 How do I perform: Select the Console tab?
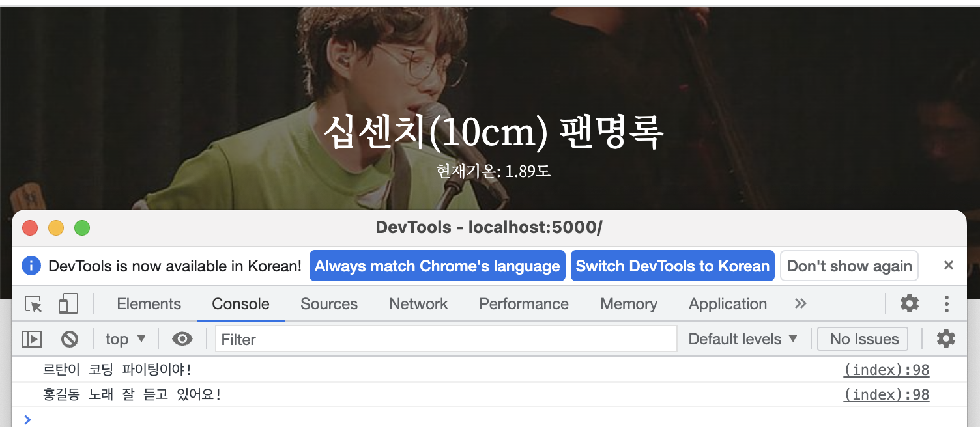(x=240, y=304)
